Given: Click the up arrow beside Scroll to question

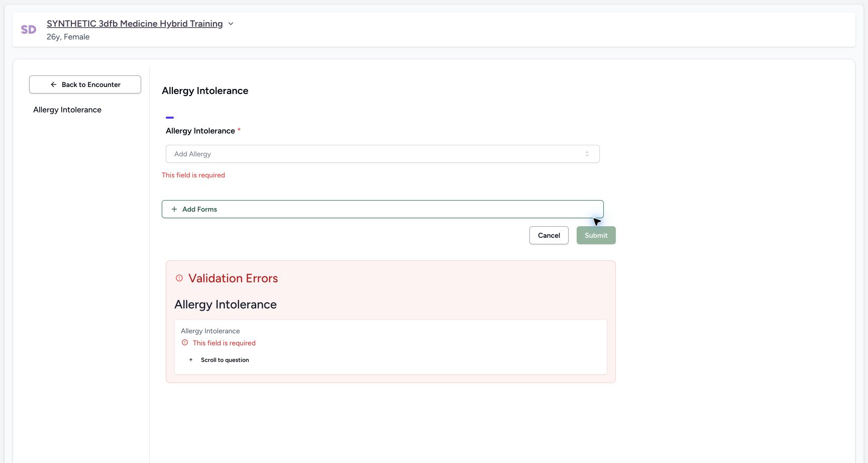Looking at the screenshot, I should pos(191,360).
